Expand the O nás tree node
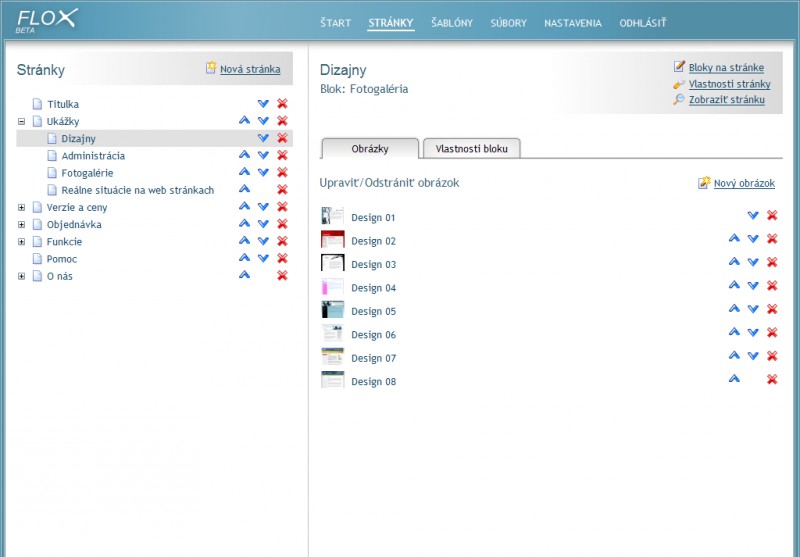 [21, 276]
